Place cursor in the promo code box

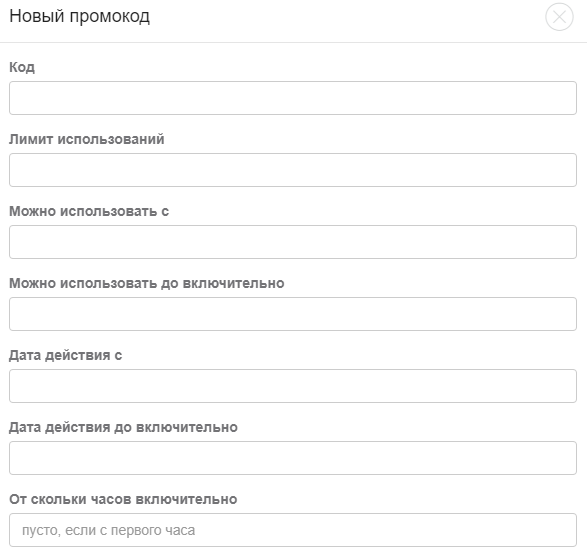point(293,98)
